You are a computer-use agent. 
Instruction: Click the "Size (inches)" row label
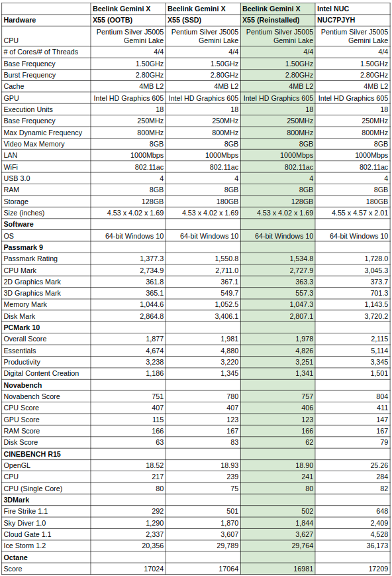point(24,213)
